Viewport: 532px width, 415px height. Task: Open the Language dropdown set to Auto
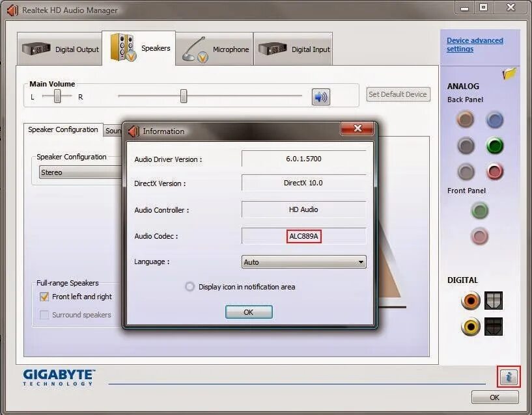click(x=303, y=262)
